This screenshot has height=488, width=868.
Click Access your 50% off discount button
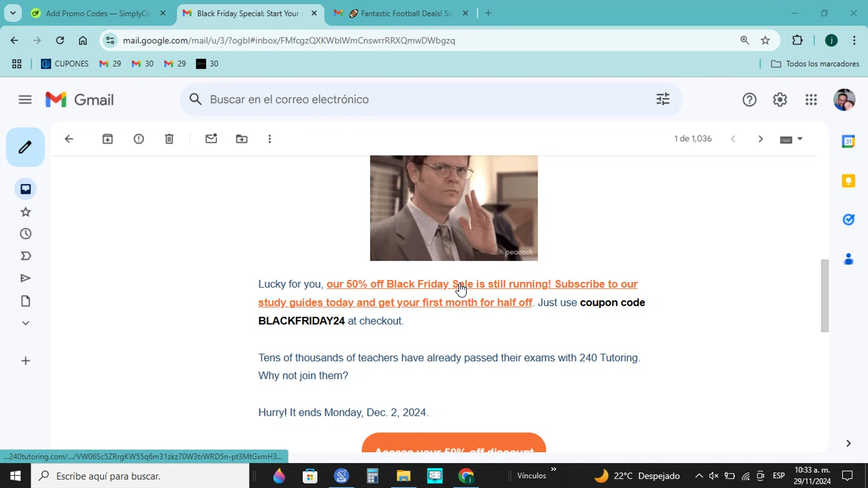click(454, 443)
